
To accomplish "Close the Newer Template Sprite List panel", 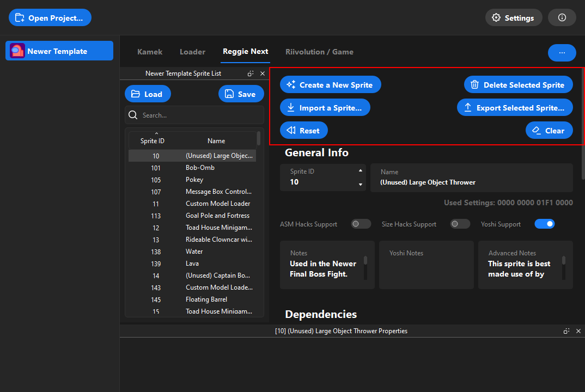I will tap(263, 73).
